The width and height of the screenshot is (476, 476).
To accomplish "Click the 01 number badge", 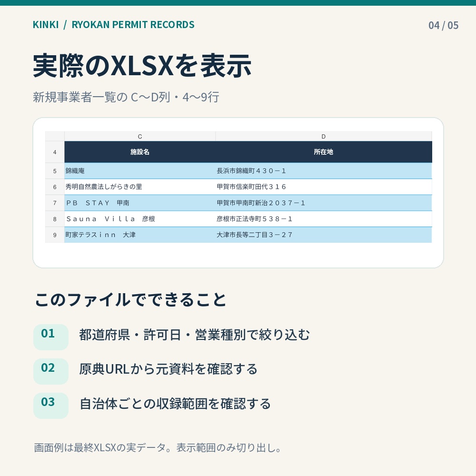I will [51, 337].
